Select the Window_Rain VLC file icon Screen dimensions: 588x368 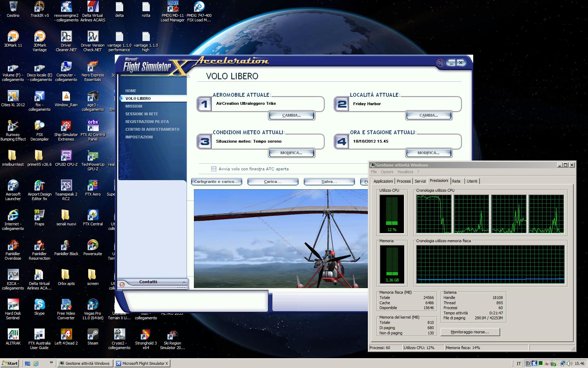click(66, 98)
